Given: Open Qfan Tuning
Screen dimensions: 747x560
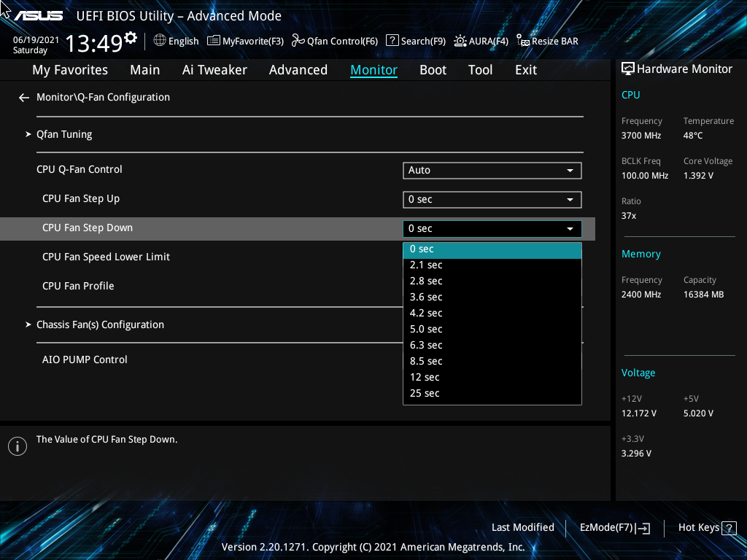Looking at the screenshot, I should click(63, 134).
